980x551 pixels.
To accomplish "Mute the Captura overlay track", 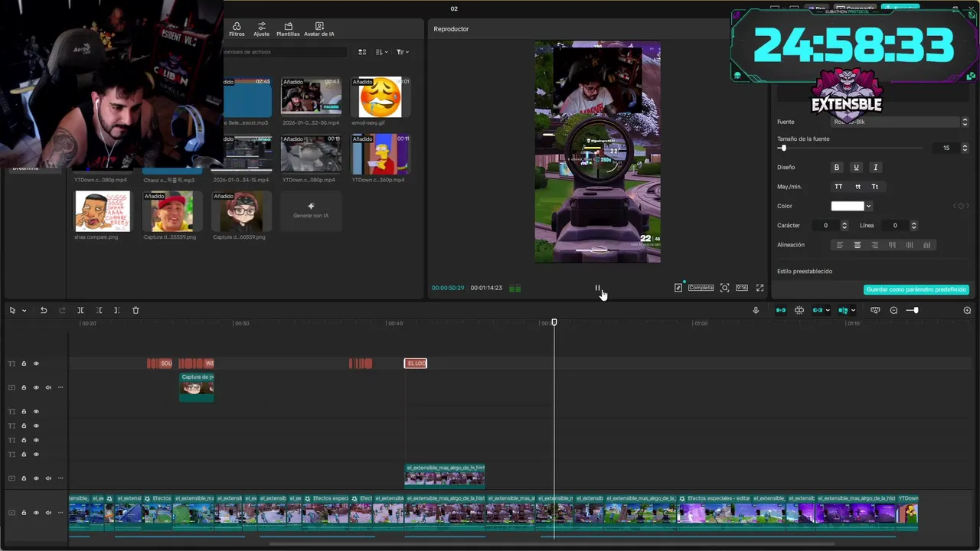I will click(48, 387).
